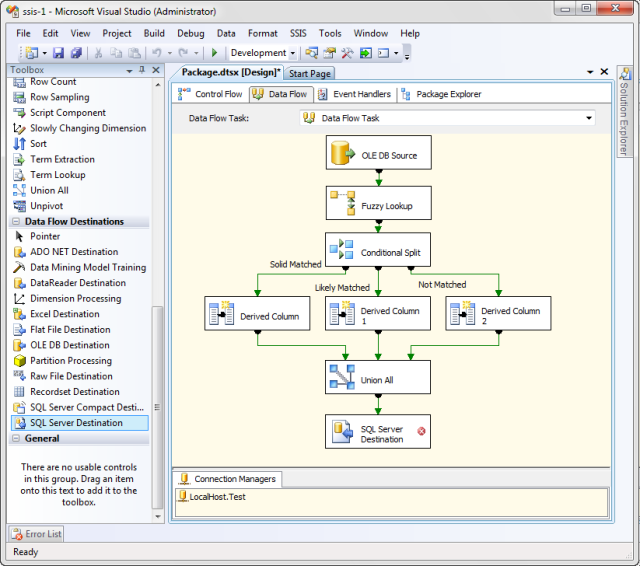Image resolution: width=640 pixels, height=566 pixels.
Task: Select Slowly Changing Dimension in toolbox
Action: point(80,128)
